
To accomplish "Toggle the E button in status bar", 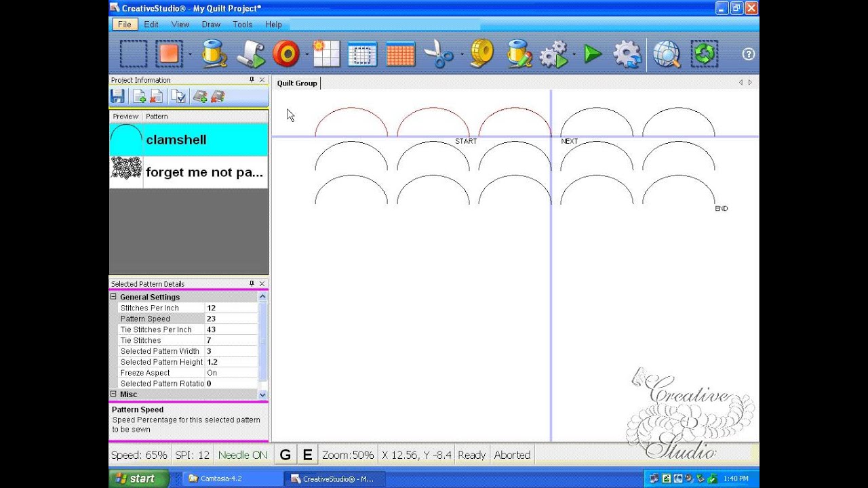I will [x=307, y=455].
